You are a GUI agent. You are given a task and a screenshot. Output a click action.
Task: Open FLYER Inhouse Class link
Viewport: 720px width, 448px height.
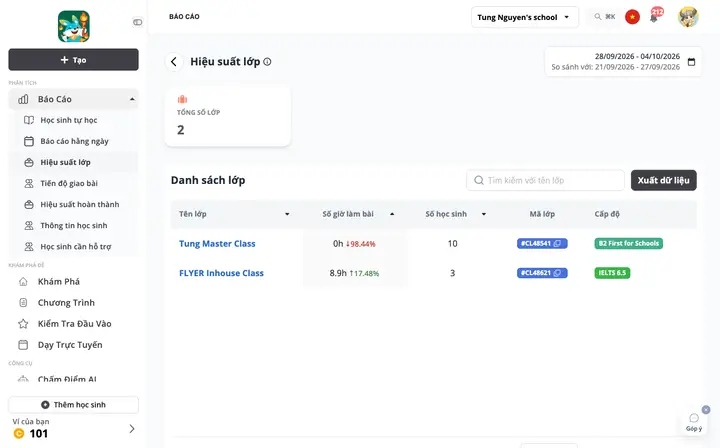[221, 273]
